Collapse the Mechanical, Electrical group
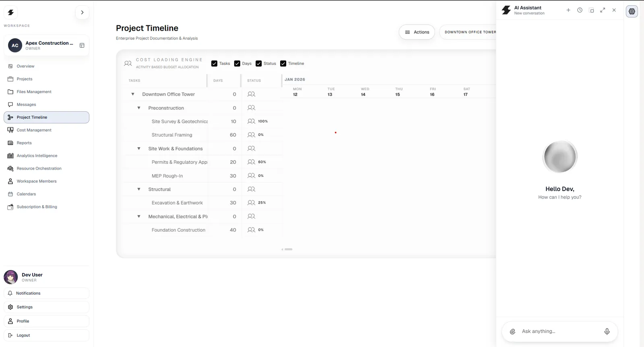The width and height of the screenshot is (644, 347). tap(139, 216)
